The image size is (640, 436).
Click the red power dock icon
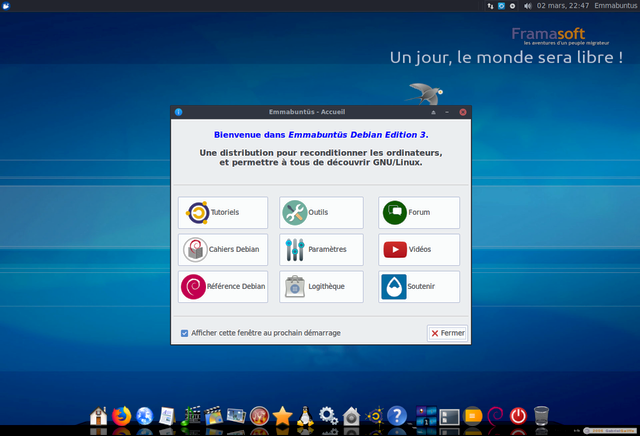click(x=518, y=416)
